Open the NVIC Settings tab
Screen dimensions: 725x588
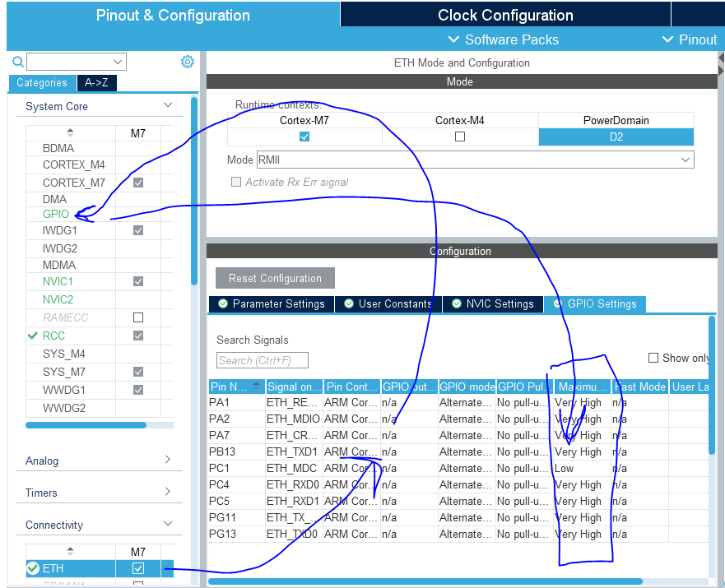coord(493,304)
